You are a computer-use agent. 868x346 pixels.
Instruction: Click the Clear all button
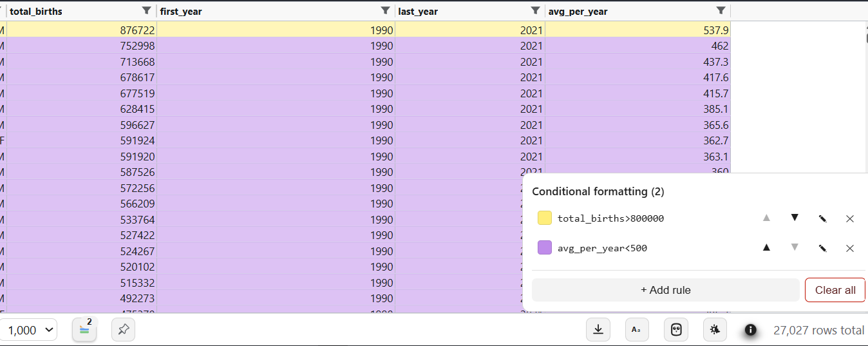[835, 290]
